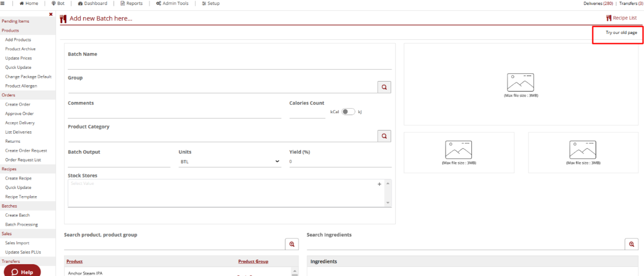Toggle calories unit between kCal and kJ
Screen dimensions: 644x276
(x=348, y=112)
